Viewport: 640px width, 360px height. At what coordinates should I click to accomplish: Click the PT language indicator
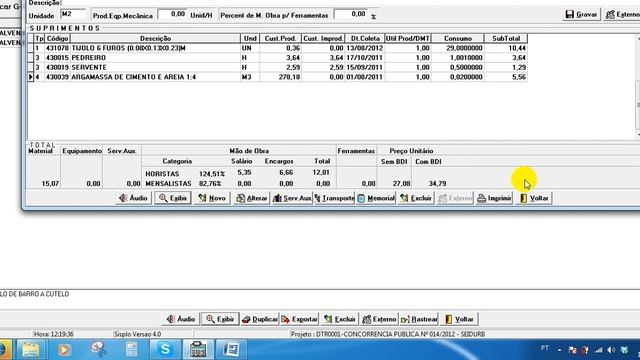click(544, 348)
